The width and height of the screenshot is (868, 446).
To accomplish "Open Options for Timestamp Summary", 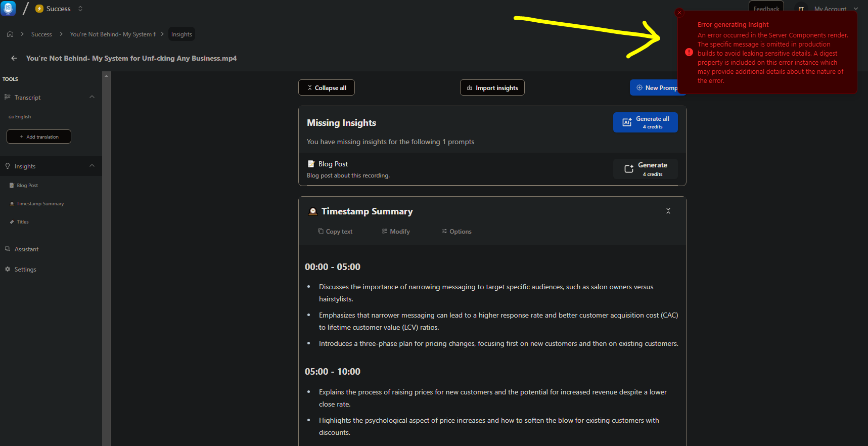I will [456, 232].
